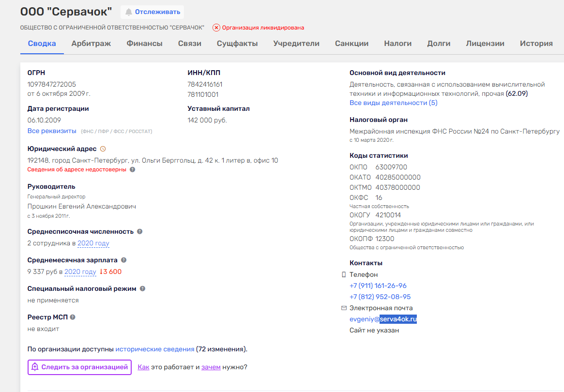Call phone number +7 (911) 161-26-96
Viewport: 564px width, 392px height.
tap(378, 286)
